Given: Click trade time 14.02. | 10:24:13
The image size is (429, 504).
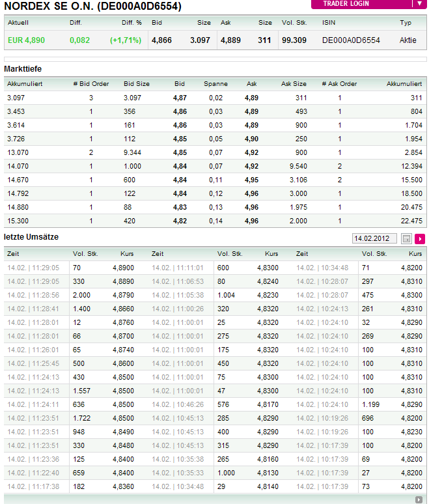Looking at the screenshot, I should coord(322,309).
